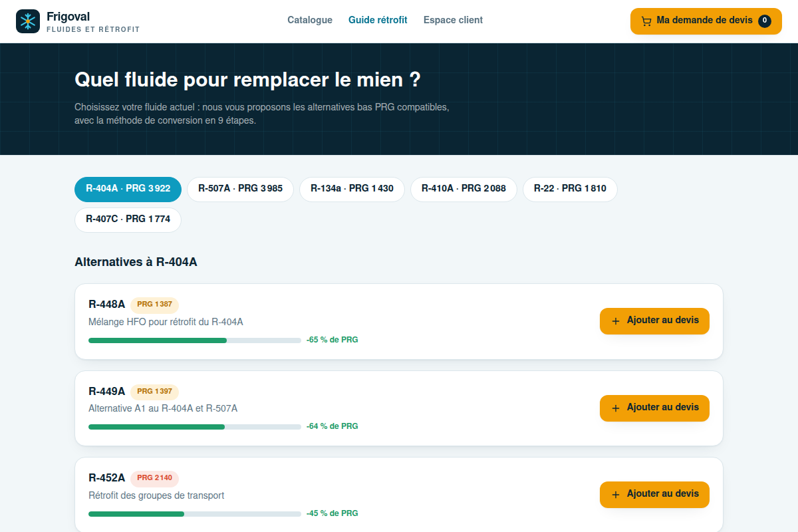Click plus icon on the R-449A card

tap(615, 408)
